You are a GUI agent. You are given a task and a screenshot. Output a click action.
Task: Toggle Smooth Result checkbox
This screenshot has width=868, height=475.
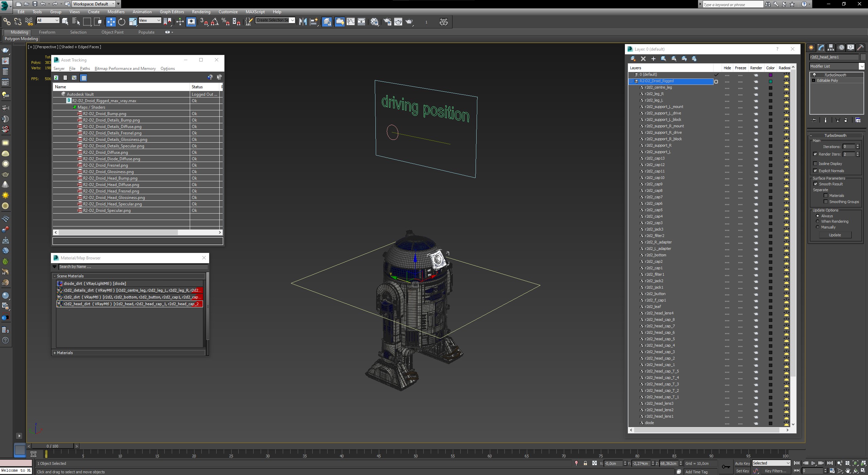click(815, 184)
